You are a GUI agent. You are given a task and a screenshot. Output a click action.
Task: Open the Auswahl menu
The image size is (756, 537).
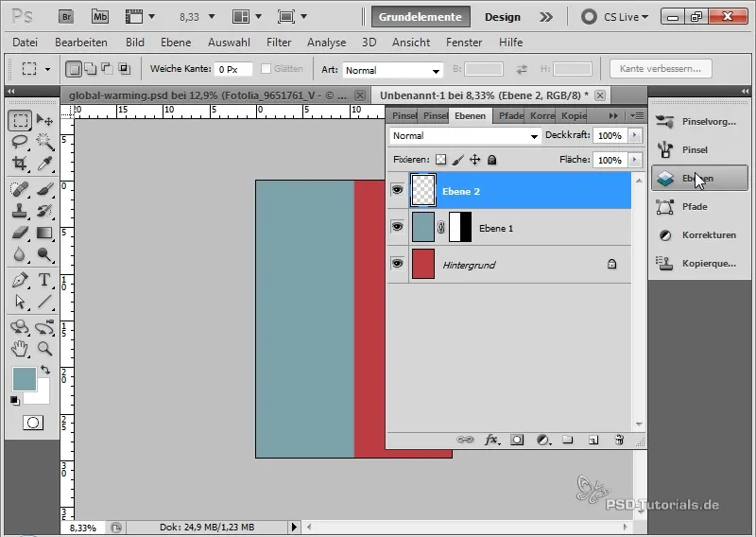pyautogui.click(x=229, y=43)
